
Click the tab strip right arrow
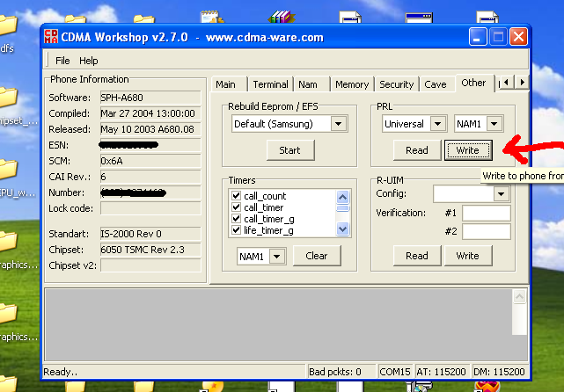tap(522, 83)
